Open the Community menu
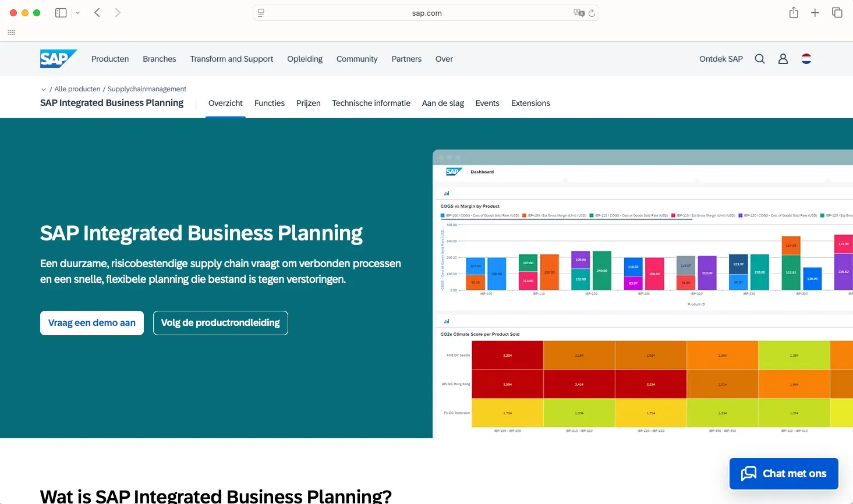 coord(357,59)
